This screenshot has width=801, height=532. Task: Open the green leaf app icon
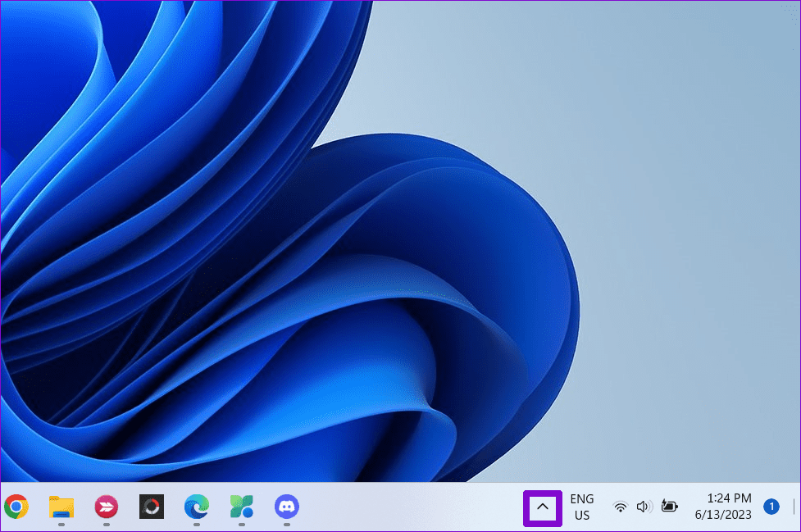[242, 507]
